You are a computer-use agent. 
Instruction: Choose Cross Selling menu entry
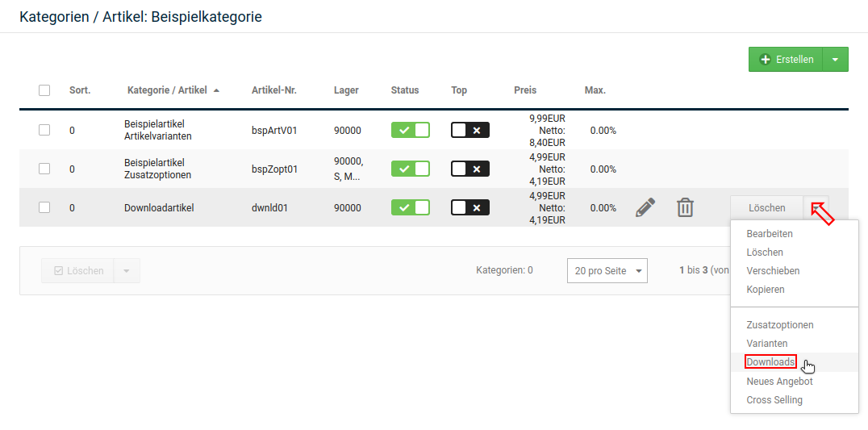774,400
